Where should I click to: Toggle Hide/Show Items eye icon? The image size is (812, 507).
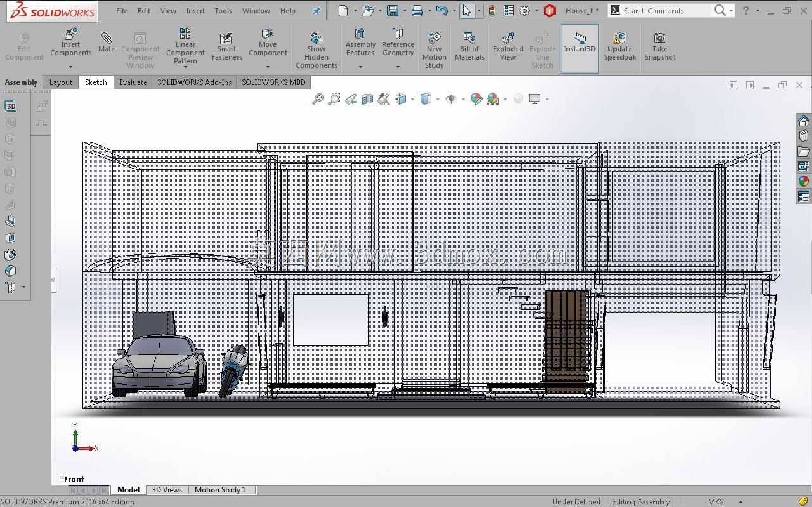point(451,99)
